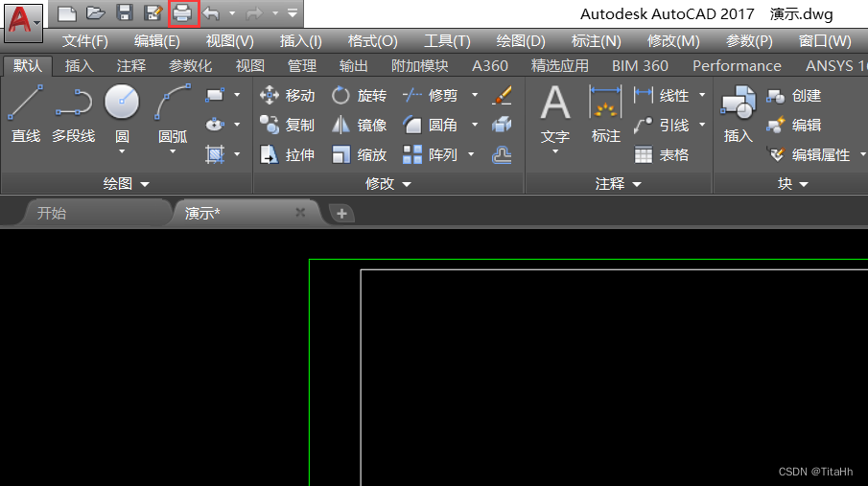Click the offset tool icon
The width and height of the screenshot is (868, 486).
coord(502,155)
